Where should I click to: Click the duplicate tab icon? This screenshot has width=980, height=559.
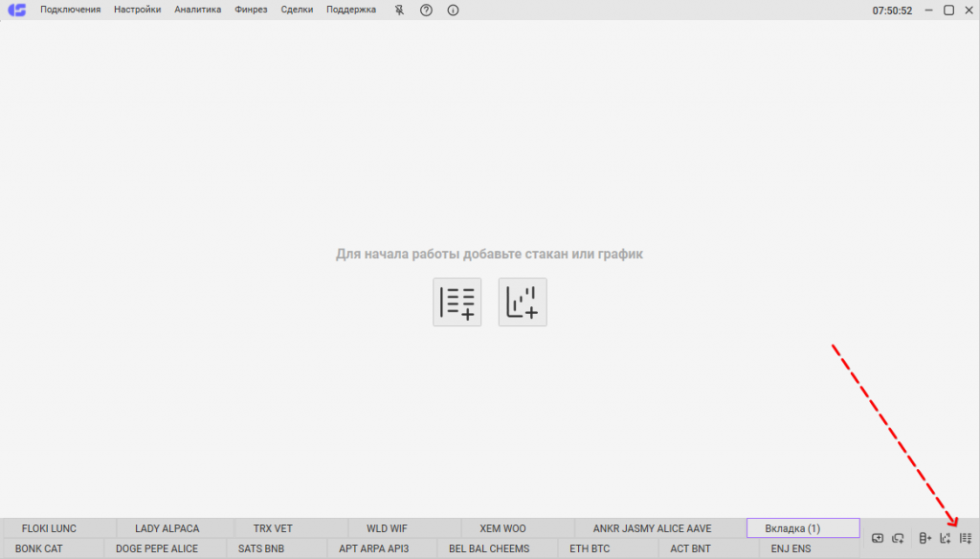(x=898, y=538)
